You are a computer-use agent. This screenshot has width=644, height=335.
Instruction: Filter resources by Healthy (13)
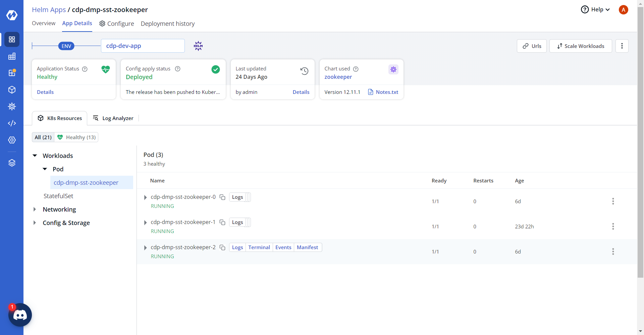[76, 137]
